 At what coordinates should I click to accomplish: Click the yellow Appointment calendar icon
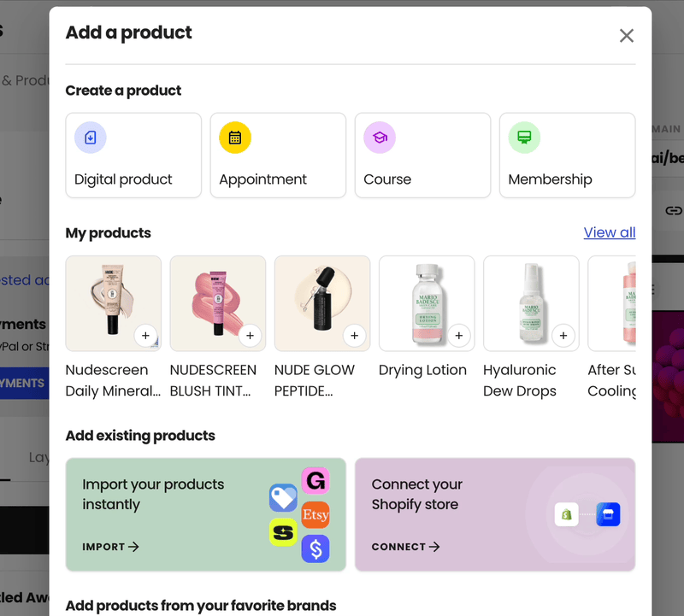(235, 138)
